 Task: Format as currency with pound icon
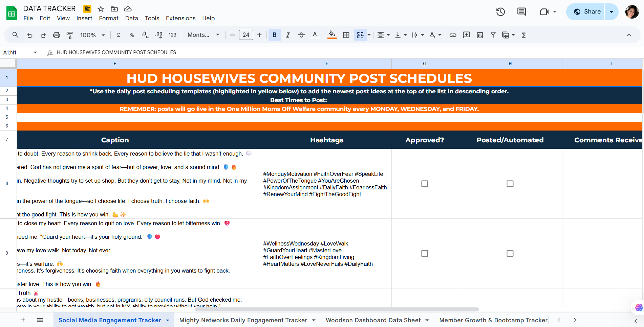(x=119, y=35)
